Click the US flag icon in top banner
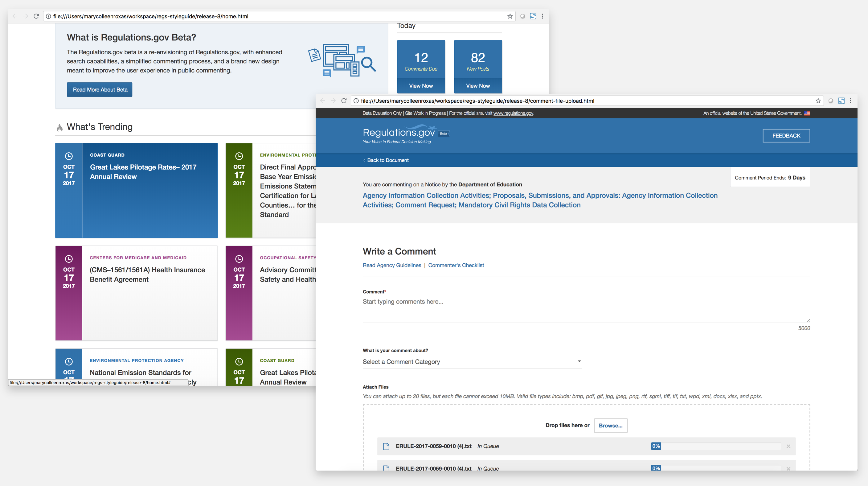 coord(807,113)
